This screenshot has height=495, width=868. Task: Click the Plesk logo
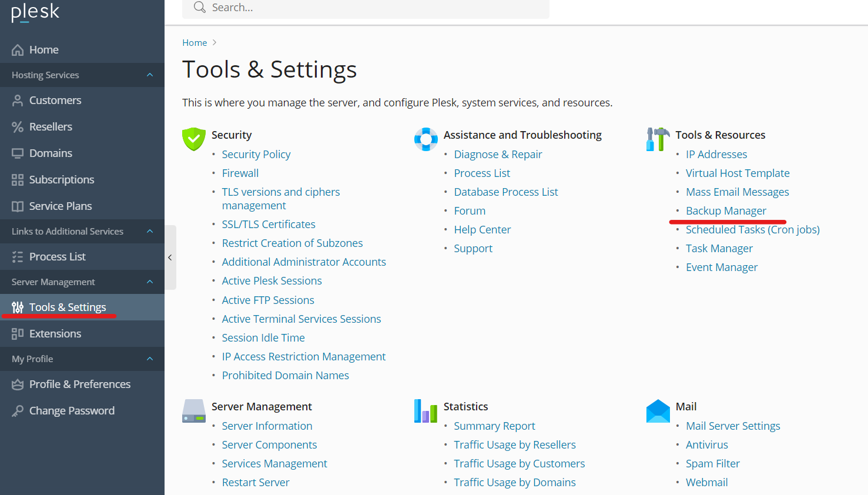click(35, 12)
